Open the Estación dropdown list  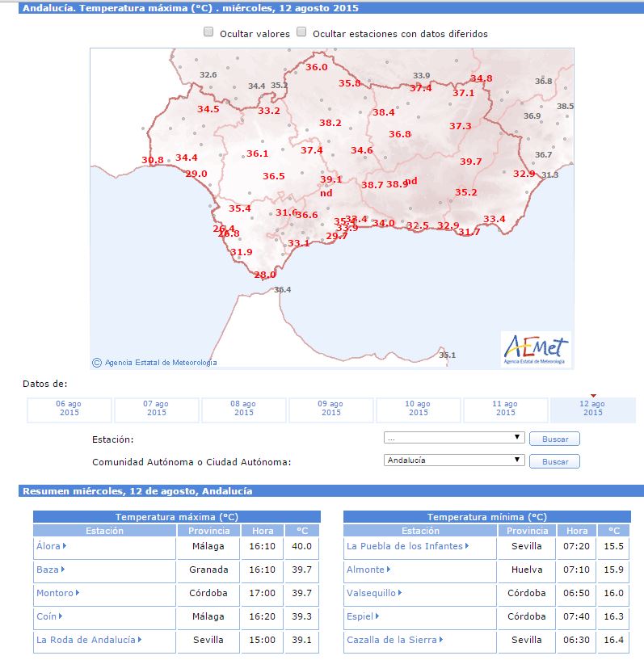coord(455,438)
